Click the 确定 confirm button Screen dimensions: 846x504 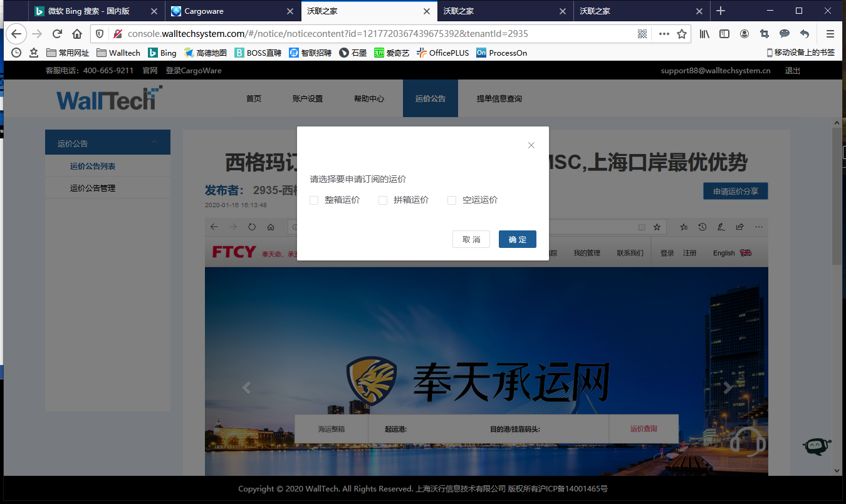point(517,239)
